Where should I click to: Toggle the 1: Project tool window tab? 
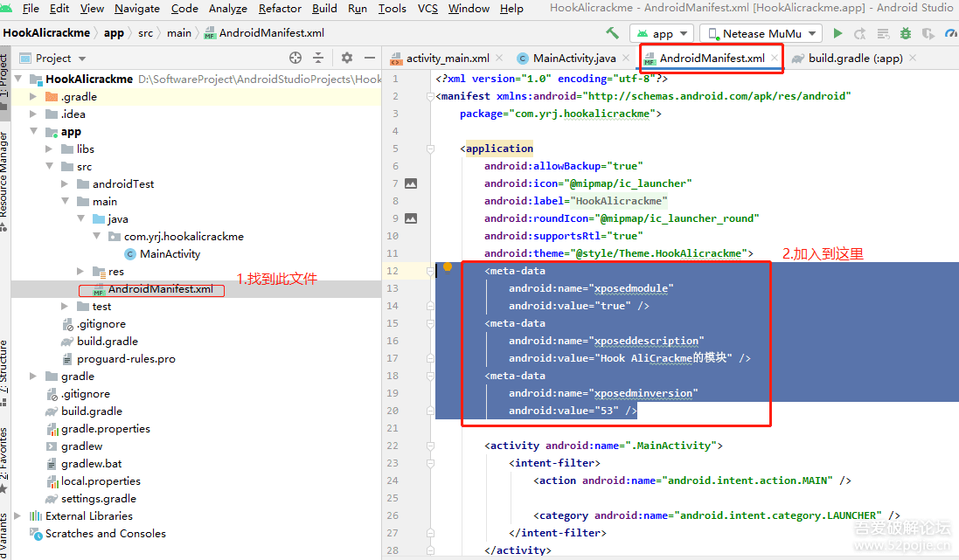4,80
